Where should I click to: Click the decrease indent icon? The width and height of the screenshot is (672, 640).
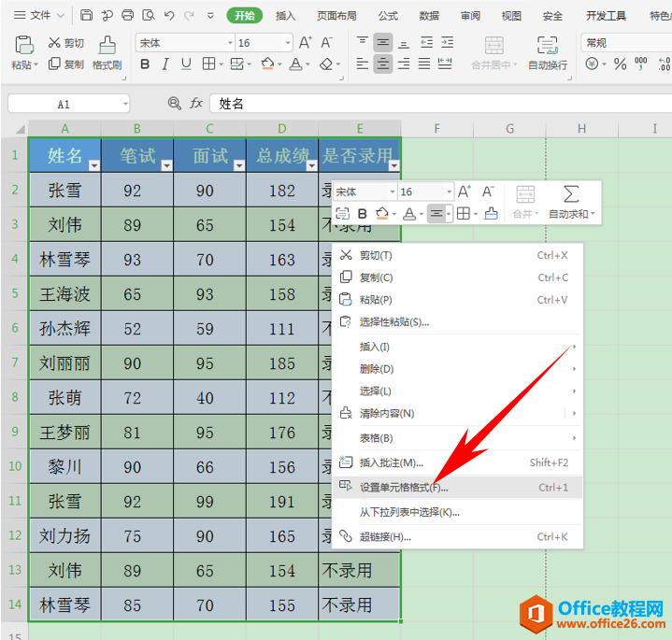pyautogui.click(x=426, y=42)
